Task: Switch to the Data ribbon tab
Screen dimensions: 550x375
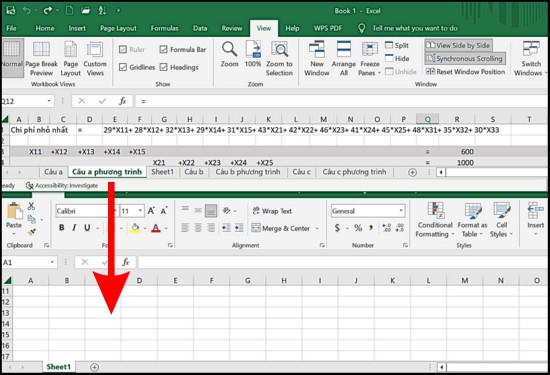Action: (200, 28)
